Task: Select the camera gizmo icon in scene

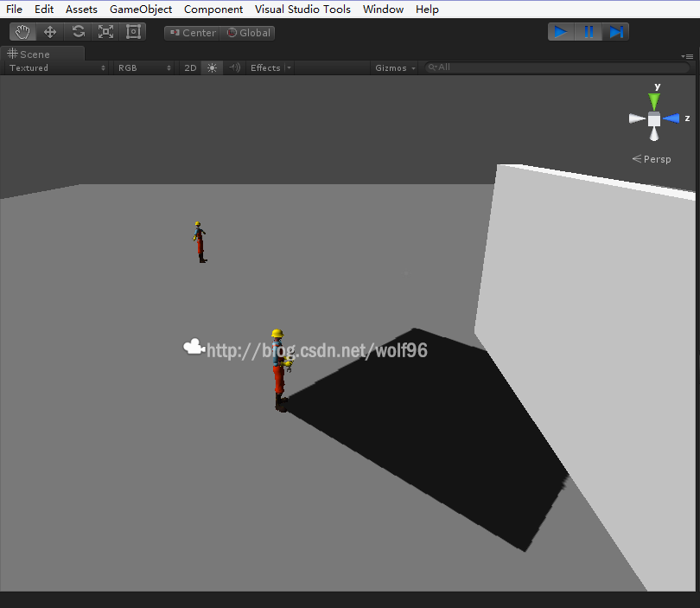Action: tap(194, 347)
